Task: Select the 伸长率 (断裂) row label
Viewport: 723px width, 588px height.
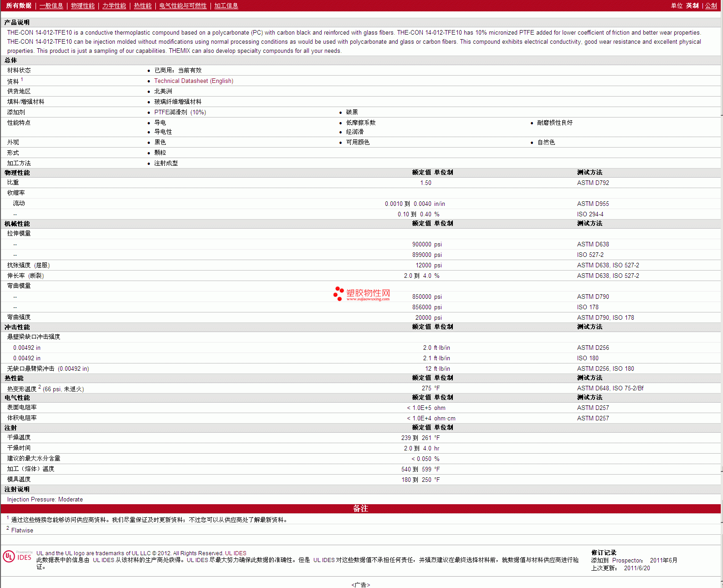Action: click(x=26, y=276)
